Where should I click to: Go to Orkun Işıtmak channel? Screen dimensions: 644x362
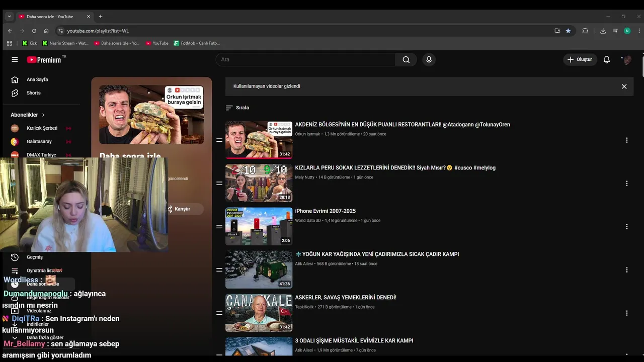tap(307, 134)
